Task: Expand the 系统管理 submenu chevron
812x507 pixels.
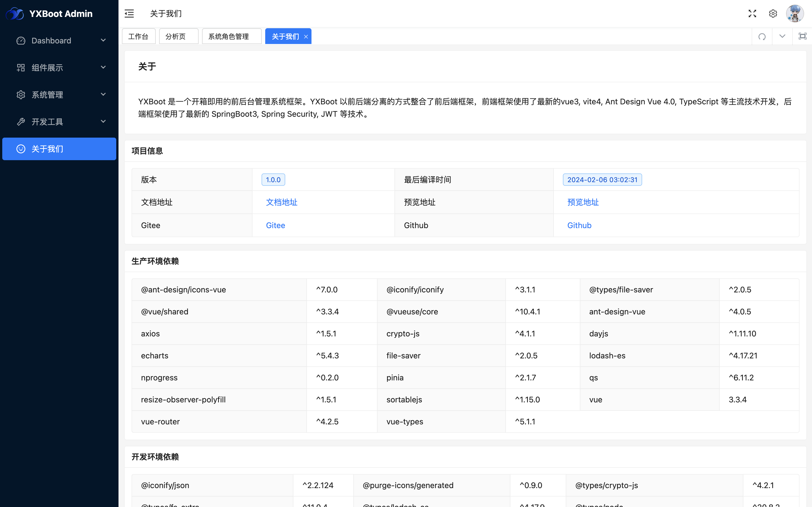Action: (103, 94)
